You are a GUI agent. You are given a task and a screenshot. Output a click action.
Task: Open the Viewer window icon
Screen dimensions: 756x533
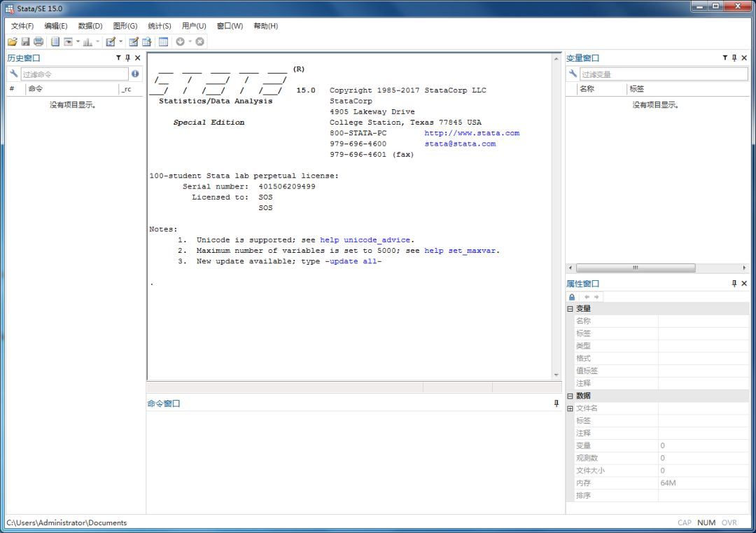point(69,42)
